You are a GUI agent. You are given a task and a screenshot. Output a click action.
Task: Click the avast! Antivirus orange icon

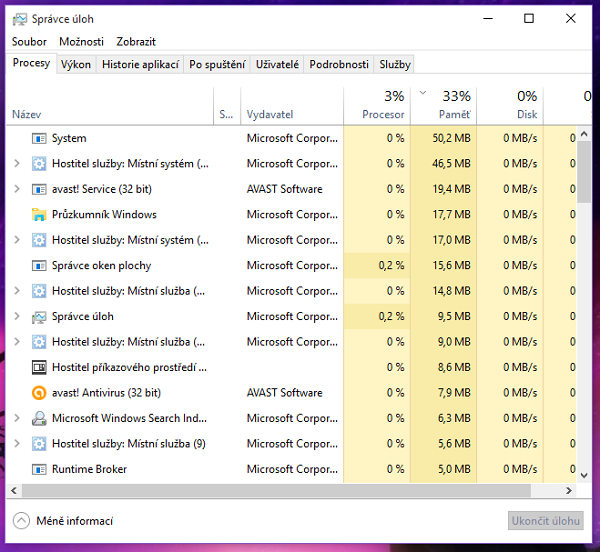[39, 393]
